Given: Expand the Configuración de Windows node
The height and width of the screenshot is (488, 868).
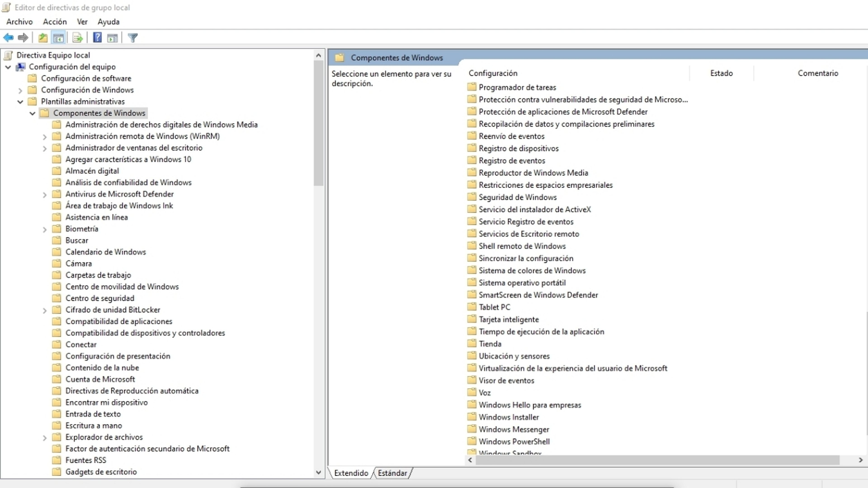Looking at the screenshot, I should coord(20,90).
